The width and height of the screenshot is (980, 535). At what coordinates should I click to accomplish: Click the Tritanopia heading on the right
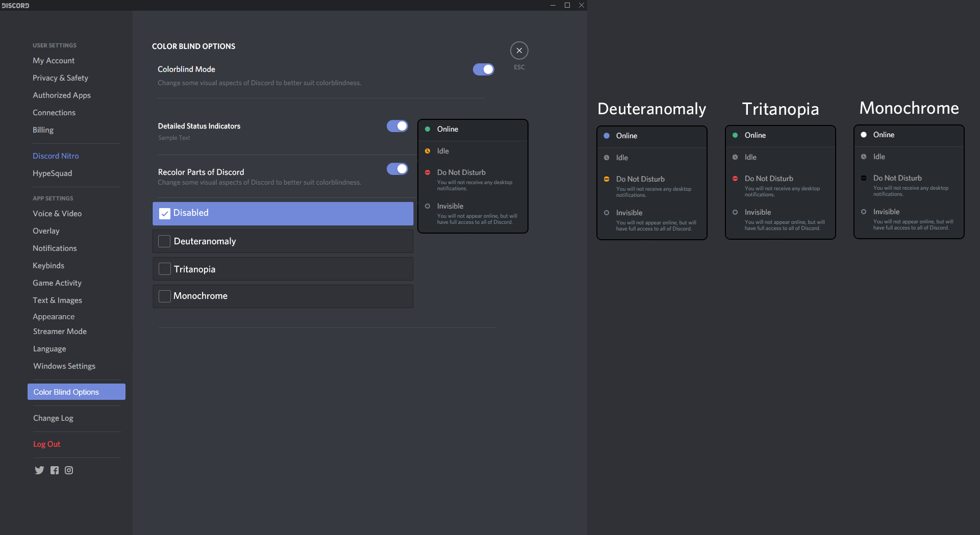point(780,109)
